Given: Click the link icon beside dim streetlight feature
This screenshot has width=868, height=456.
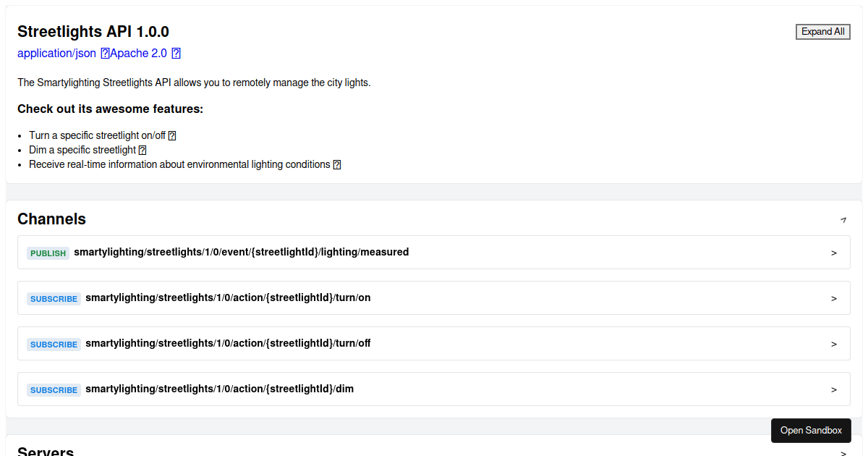Looking at the screenshot, I should coord(142,150).
